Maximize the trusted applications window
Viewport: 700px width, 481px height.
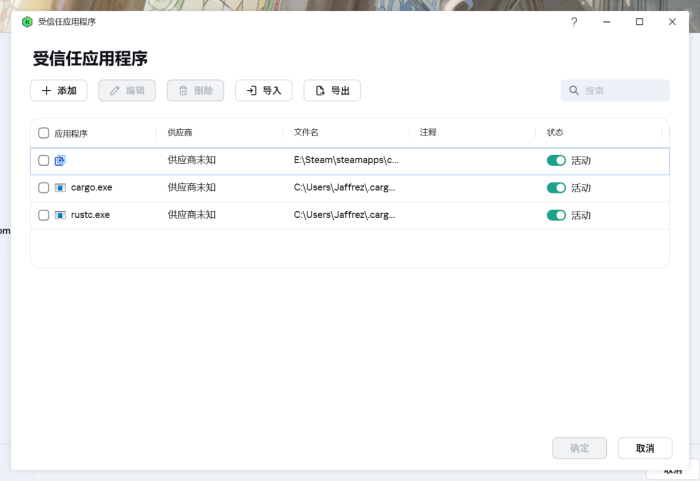tap(639, 22)
